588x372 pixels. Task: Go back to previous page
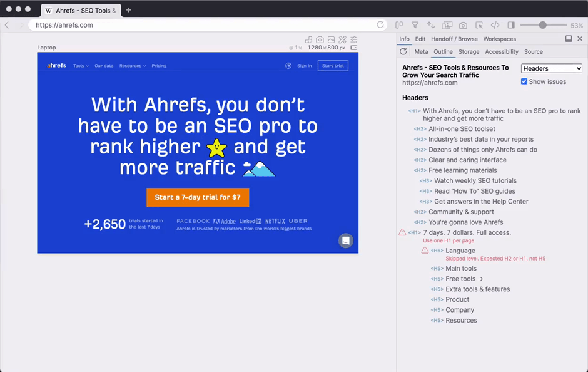click(7, 25)
